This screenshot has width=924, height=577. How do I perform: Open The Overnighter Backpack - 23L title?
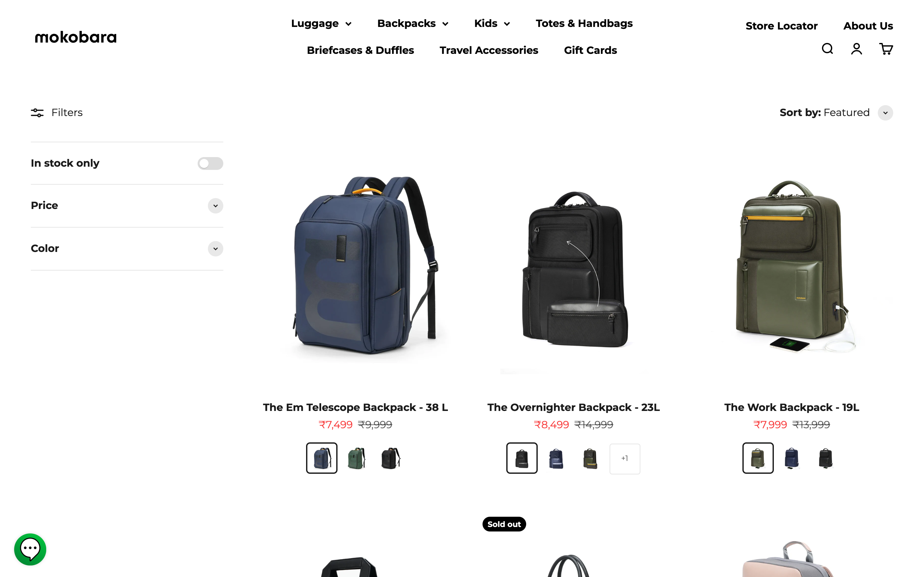[573, 407]
